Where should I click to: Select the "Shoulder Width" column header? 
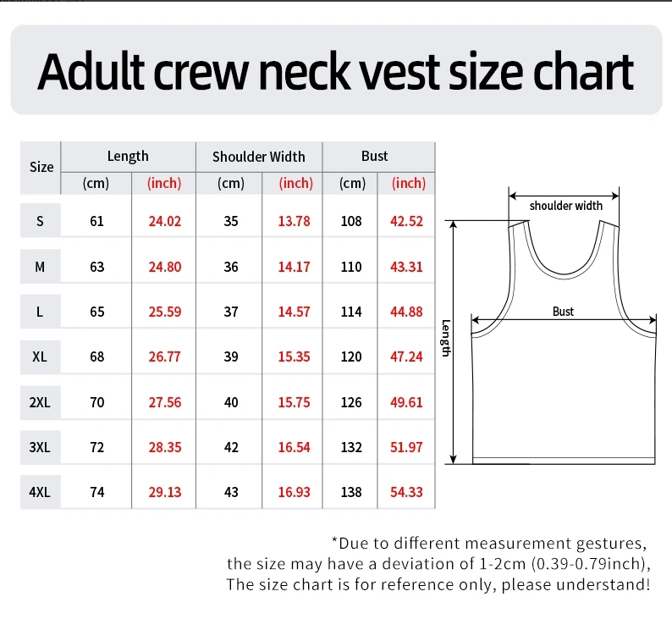(258, 157)
